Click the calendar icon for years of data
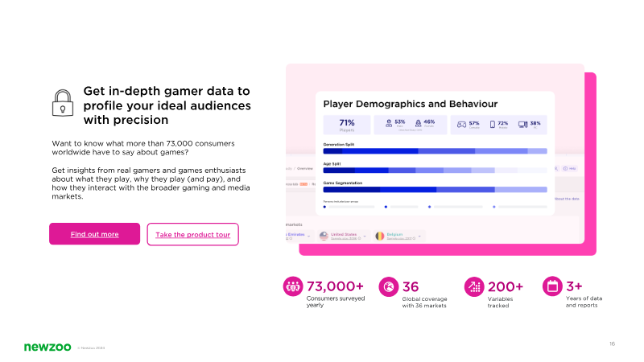This screenshot has width=644, height=362. pyautogui.click(x=552, y=286)
